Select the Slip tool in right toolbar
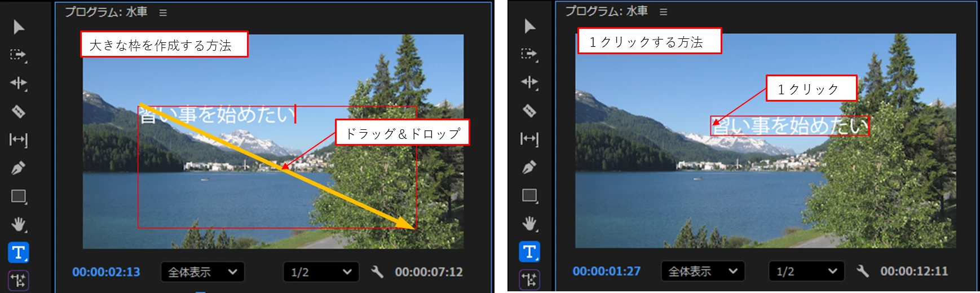980x293 pixels. tap(529, 138)
